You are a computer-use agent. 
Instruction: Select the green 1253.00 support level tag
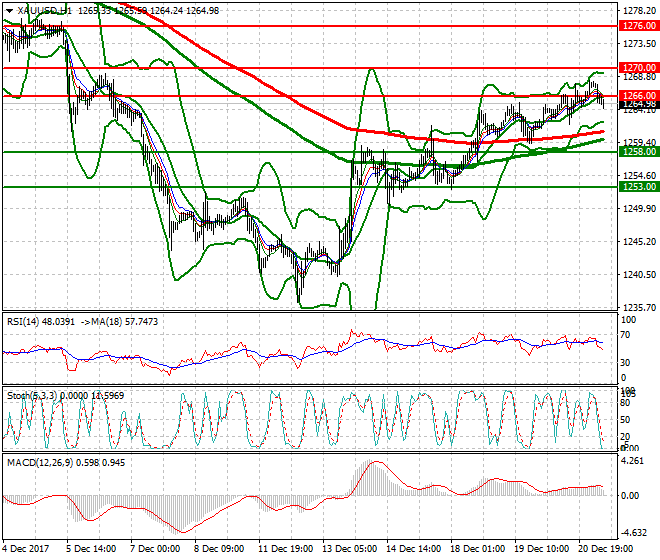tap(639, 187)
